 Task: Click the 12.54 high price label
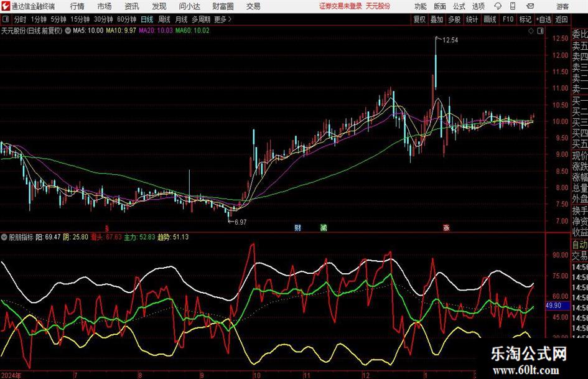click(x=450, y=40)
